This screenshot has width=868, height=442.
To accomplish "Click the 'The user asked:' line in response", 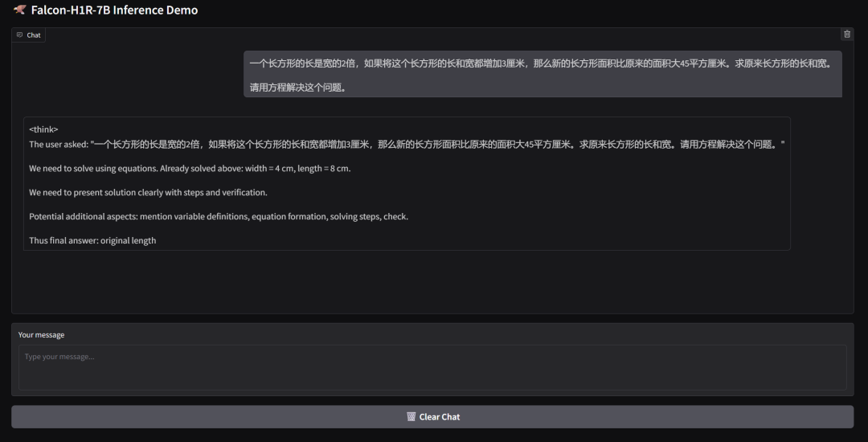I will (x=407, y=145).
